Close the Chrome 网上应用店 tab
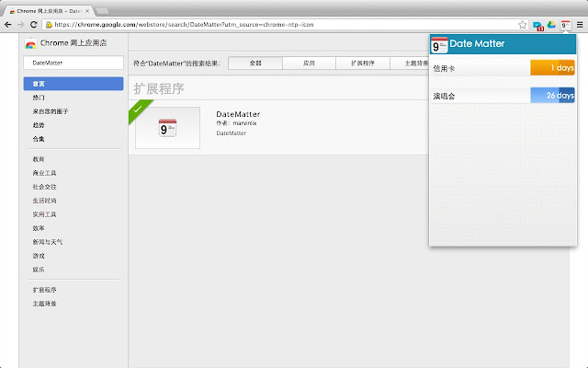This screenshot has height=368, width=588. click(x=87, y=11)
